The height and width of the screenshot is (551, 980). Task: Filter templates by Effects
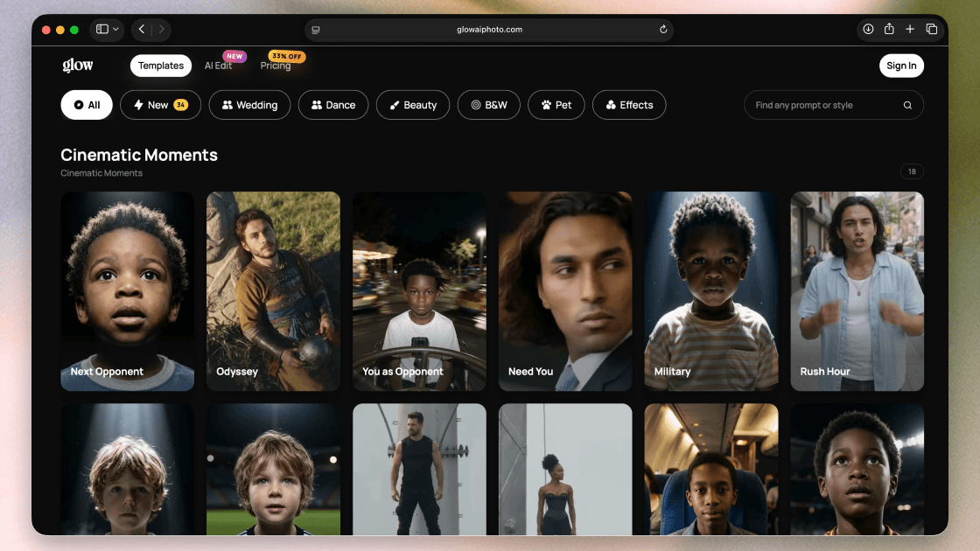click(x=629, y=105)
